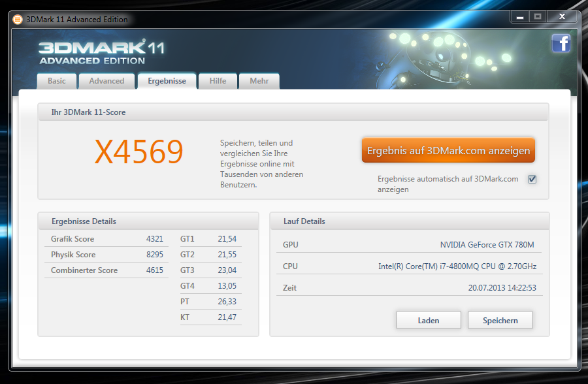The image size is (588, 384).
Task: Click the Combinerter Score label
Action: click(84, 270)
